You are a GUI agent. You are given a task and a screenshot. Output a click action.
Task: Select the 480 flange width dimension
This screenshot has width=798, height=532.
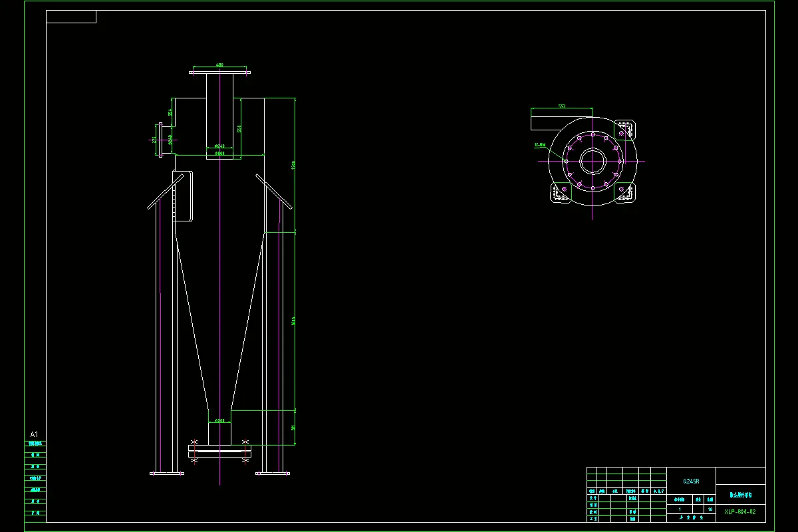[x=219, y=65]
